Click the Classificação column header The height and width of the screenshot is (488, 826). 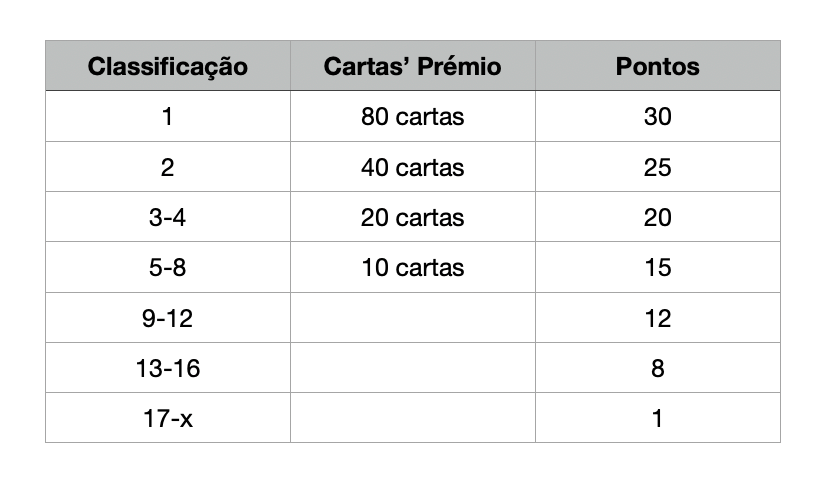click(x=167, y=67)
